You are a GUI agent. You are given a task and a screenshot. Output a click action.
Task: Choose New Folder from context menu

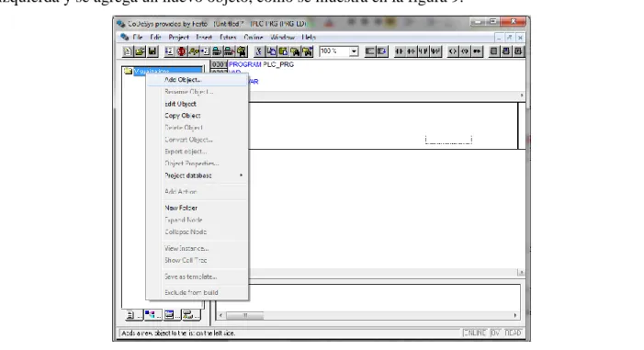pos(198,208)
